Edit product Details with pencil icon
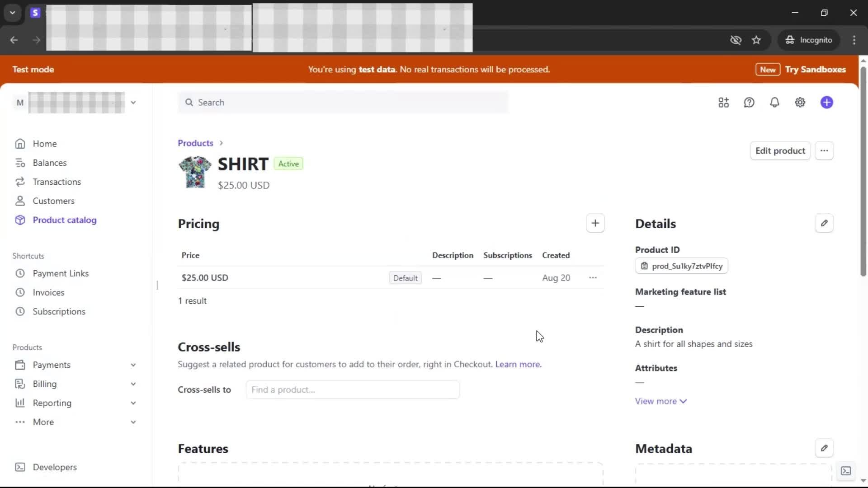 (x=824, y=223)
